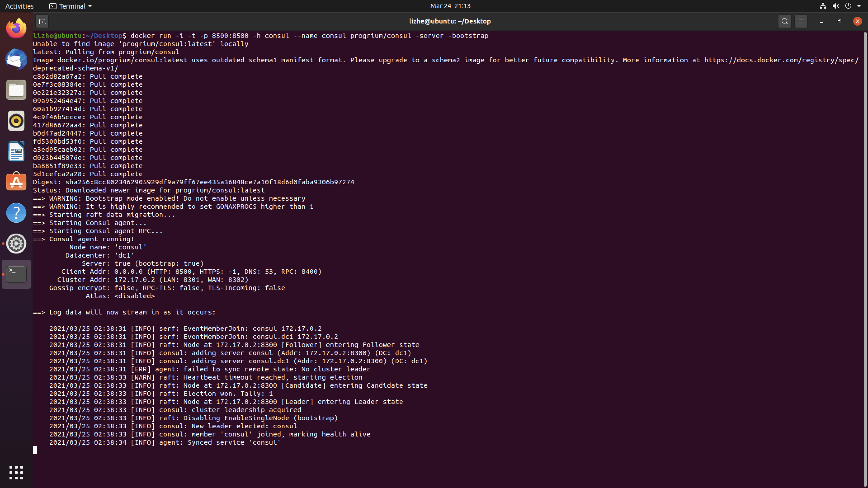Launch Thunderbird mail from the dock
The height and width of the screenshot is (488, 868).
pos(16,59)
